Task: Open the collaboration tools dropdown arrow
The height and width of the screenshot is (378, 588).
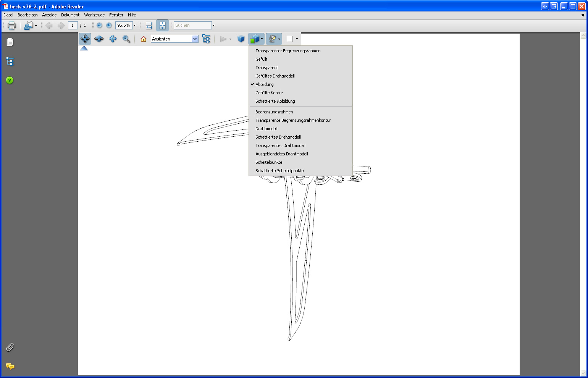Action: (x=36, y=26)
